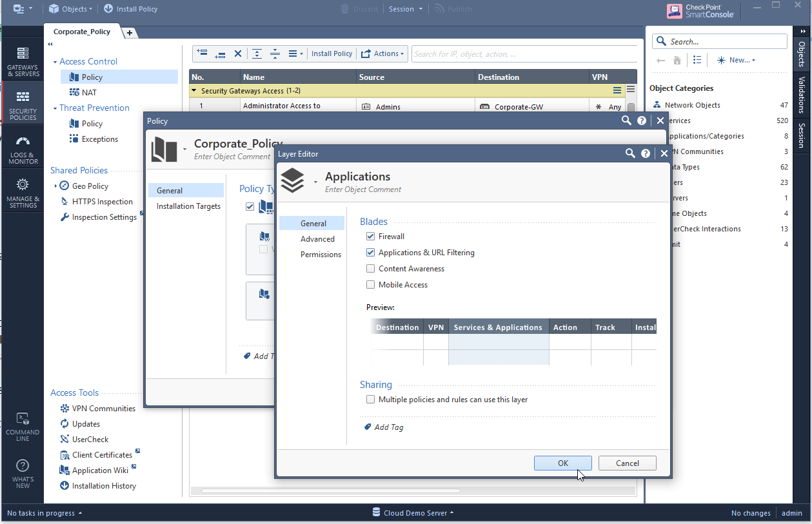Viewport: 812px width, 524px height.
Task: Click OK in the Layer Editor
Action: 563,463
